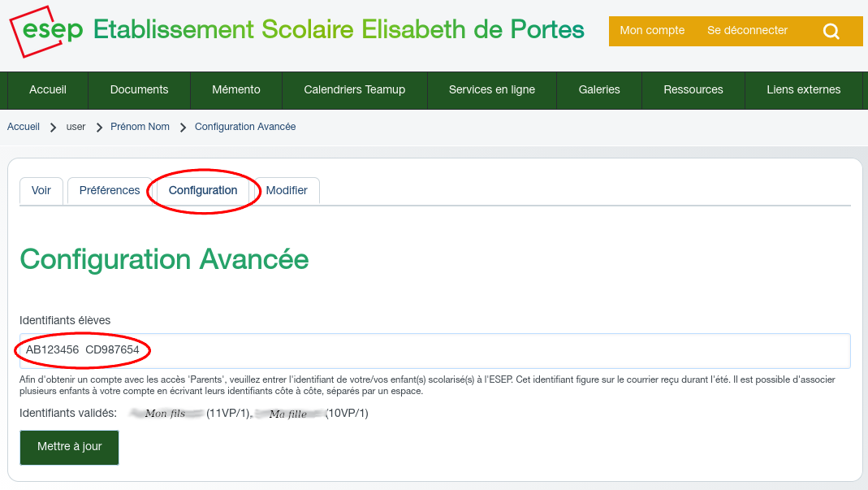Click 'user' in the breadcrumb
The height and width of the screenshot is (490, 868).
coord(76,127)
